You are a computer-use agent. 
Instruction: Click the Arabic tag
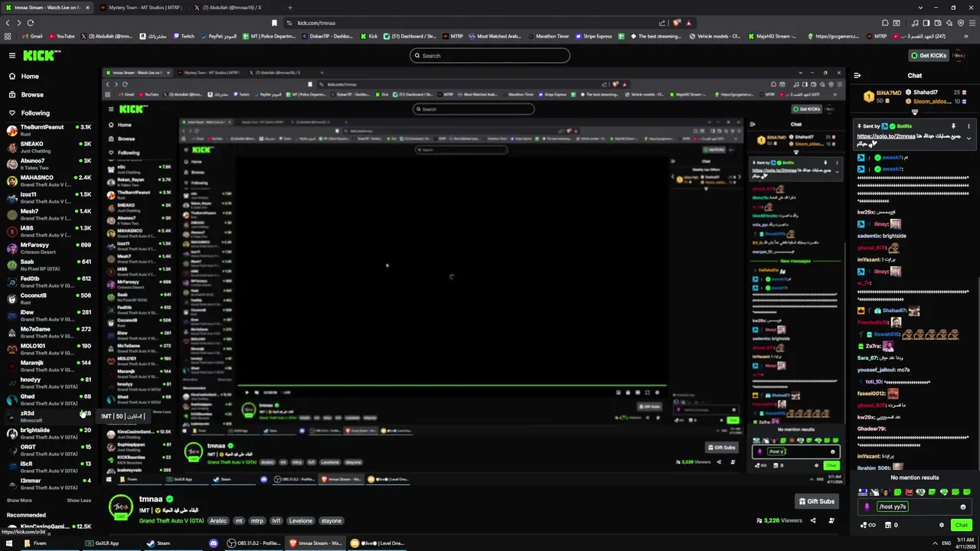pyautogui.click(x=218, y=520)
